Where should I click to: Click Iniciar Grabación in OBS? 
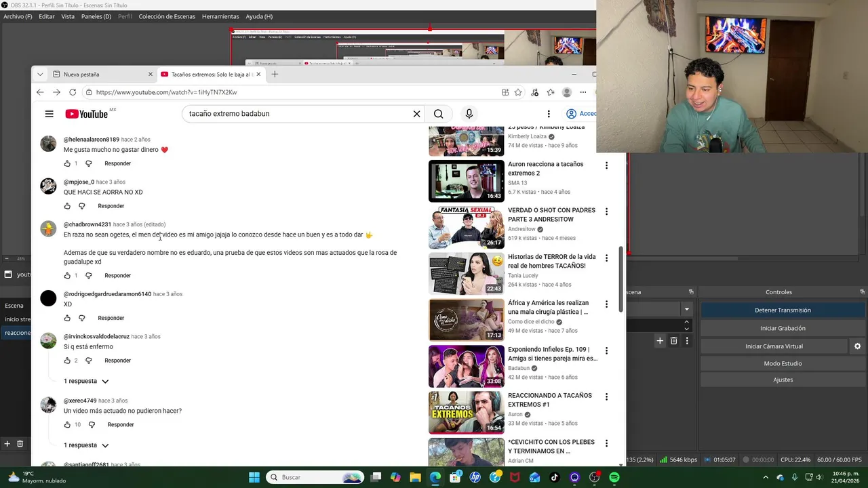pyautogui.click(x=783, y=328)
